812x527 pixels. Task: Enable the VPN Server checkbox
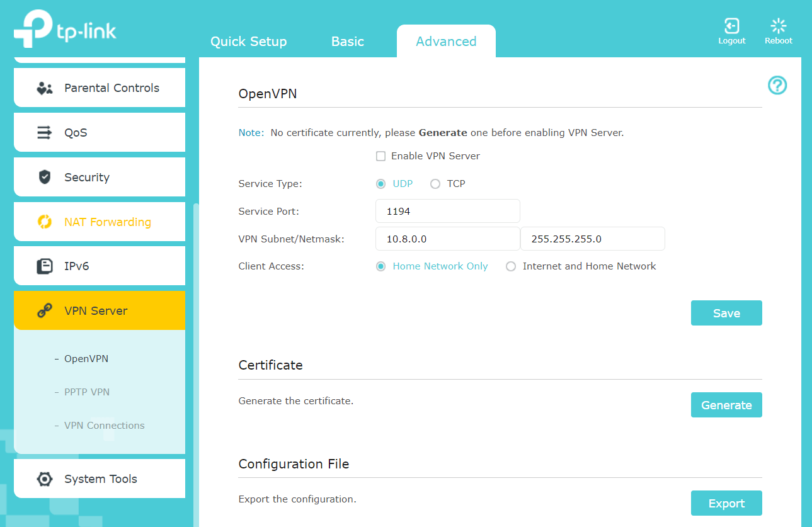380,156
